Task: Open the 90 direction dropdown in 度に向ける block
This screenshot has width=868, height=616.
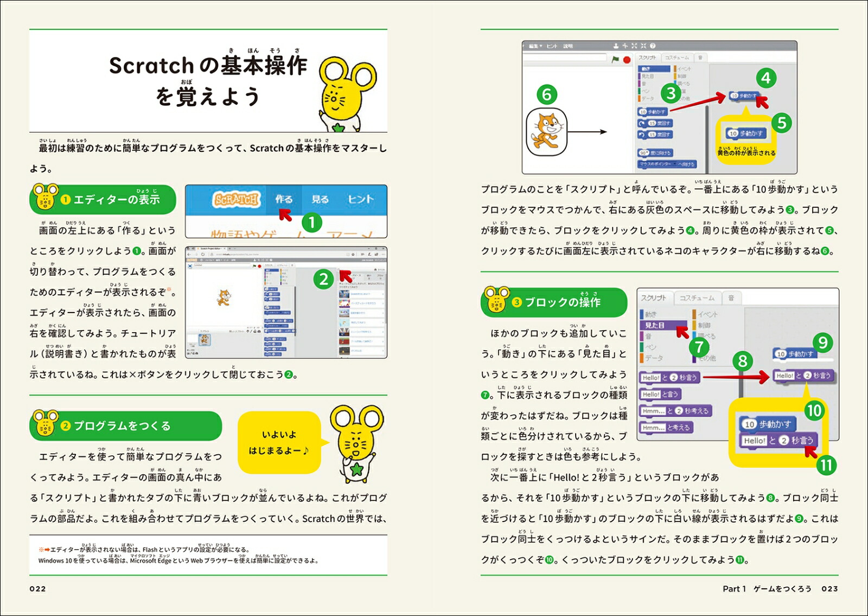Action: [644, 153]
